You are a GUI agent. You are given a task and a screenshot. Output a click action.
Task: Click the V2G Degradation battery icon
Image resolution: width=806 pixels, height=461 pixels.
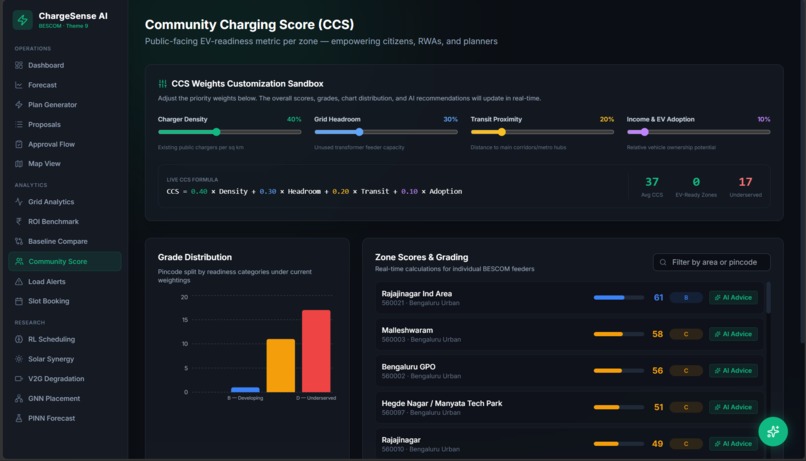pyautogui.click(x=19, y=379)
